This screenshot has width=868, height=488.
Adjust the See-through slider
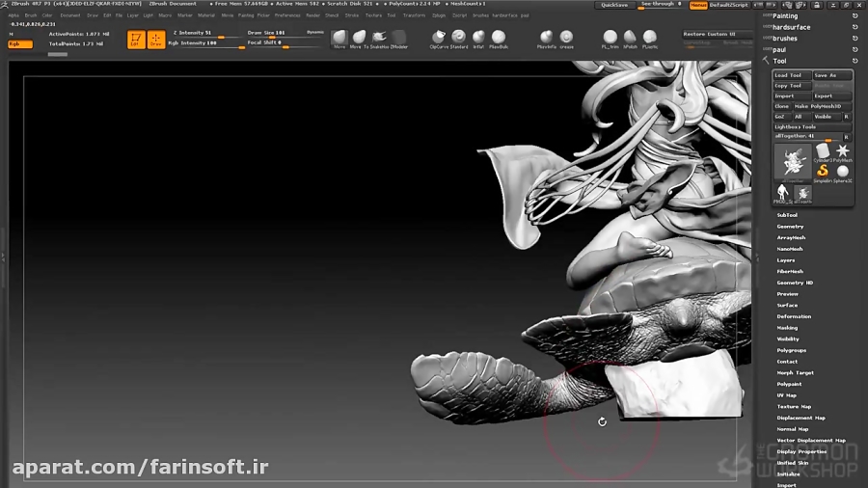[x=662, y=5]
